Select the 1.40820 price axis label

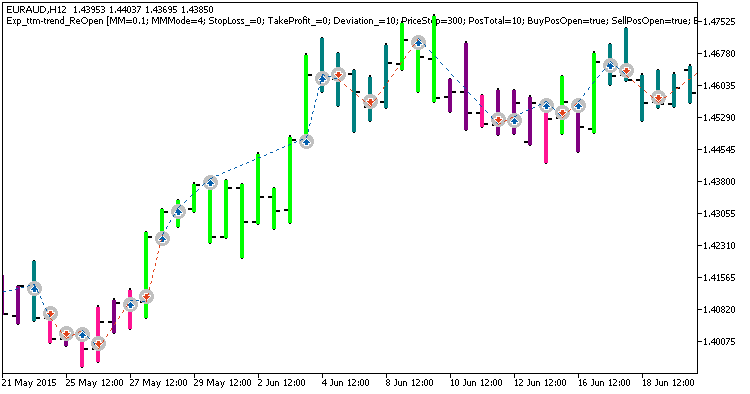pyautogui.click(x=720, y=310)
